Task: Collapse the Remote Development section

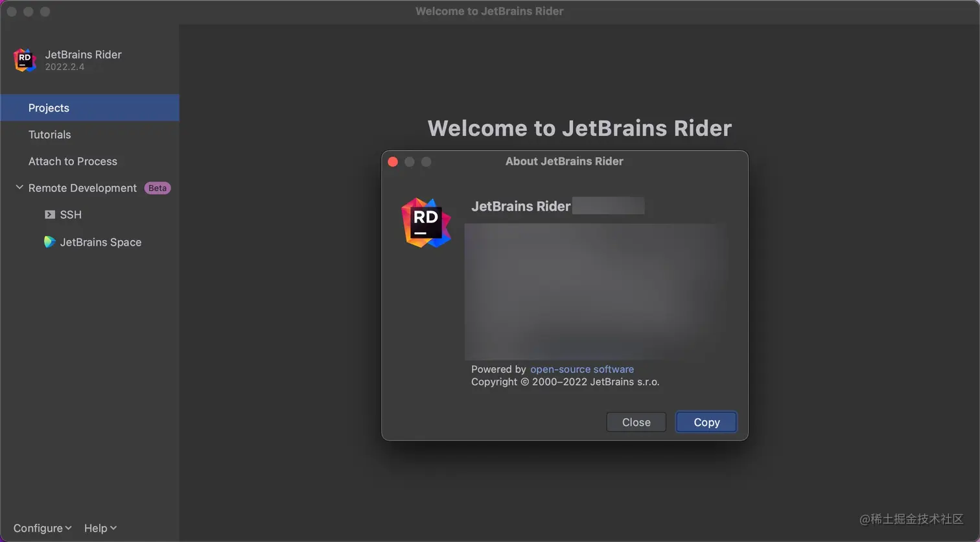Action: point(19,187)
